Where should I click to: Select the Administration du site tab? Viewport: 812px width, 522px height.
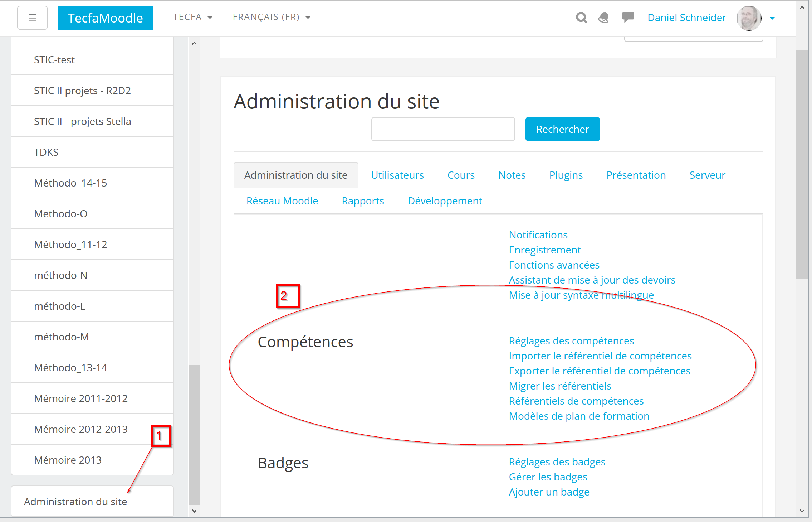tap(296, 175)
